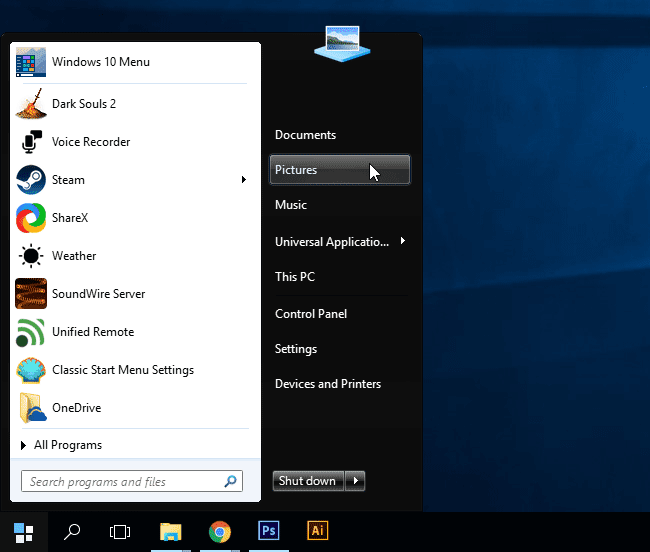
Task: Open the shut down options arrow
Action: point(356,481)
